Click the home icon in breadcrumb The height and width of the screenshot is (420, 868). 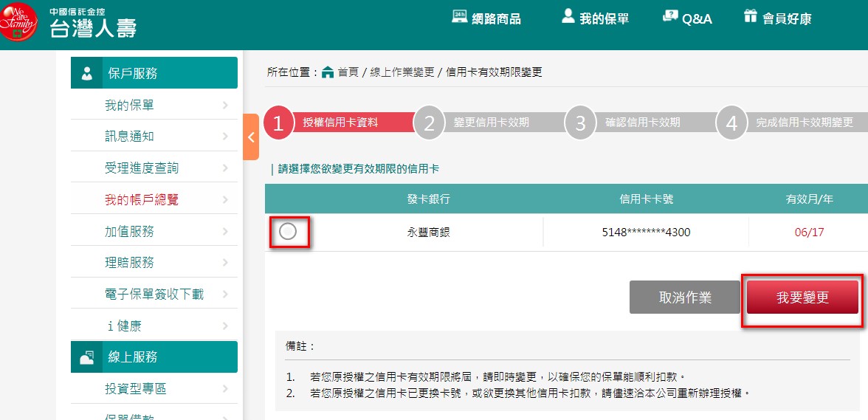tap(328, 72)
